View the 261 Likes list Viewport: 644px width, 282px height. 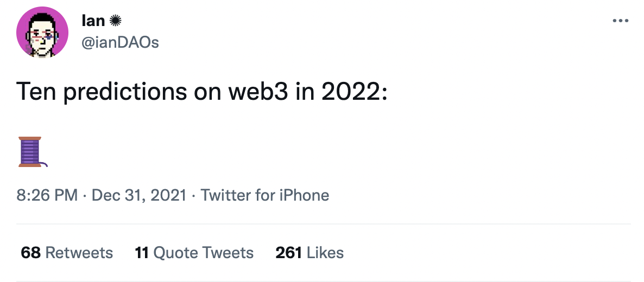[310, 253]
